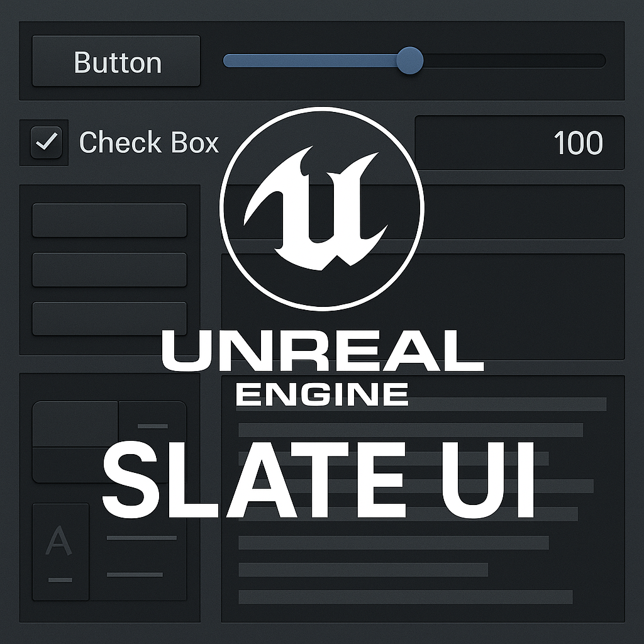Screen dimensions: 644x644
Task: Click the UNREAL wordmark text
Action: coord(323,352)
